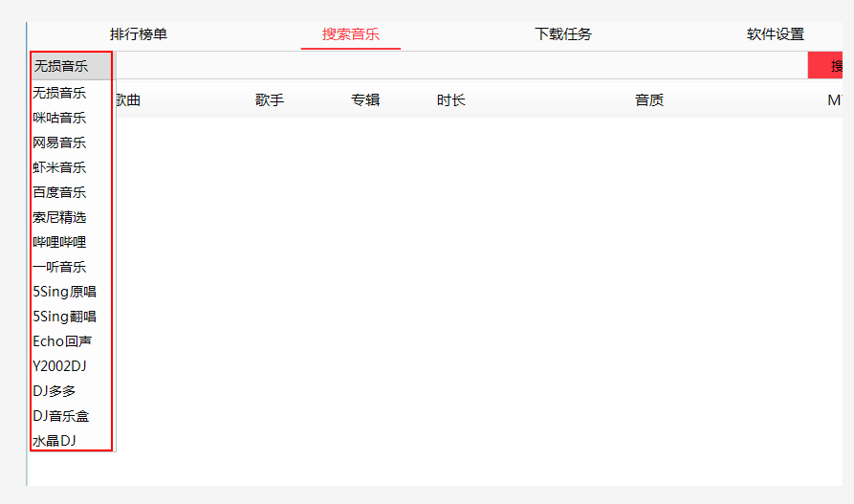Choose 索尼精选 from the list

pyautogui.click(x=59, y=217)
